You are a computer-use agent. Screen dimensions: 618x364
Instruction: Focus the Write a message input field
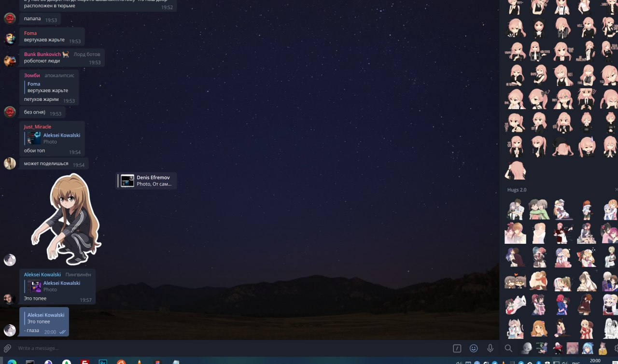[x=232, y=348]
